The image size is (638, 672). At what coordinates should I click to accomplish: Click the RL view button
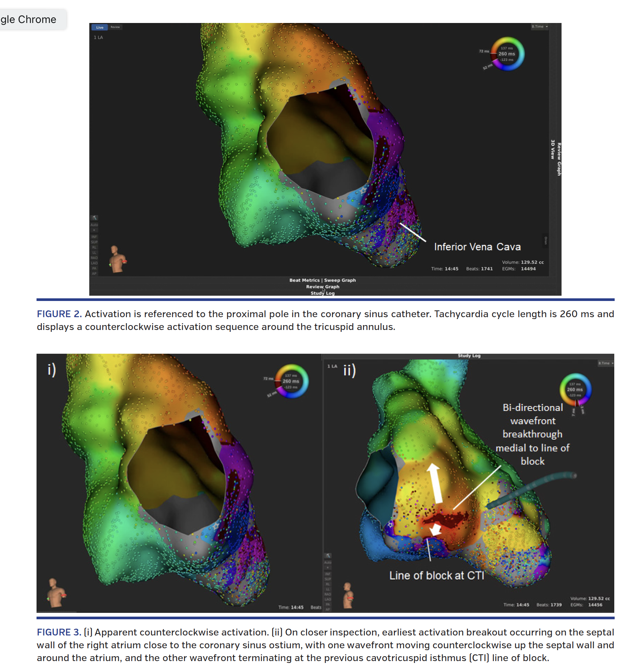[x=94, y=247]
